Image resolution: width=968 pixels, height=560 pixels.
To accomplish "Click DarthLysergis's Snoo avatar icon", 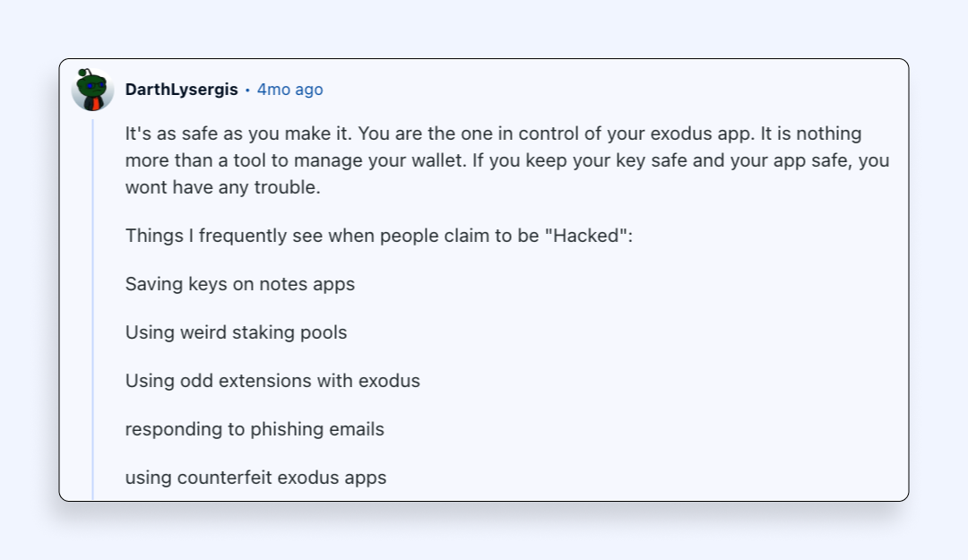I will [92, 90].
